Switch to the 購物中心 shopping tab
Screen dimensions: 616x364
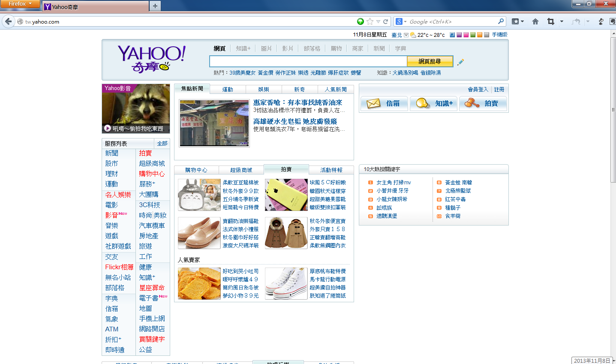(x=196, y=170)
